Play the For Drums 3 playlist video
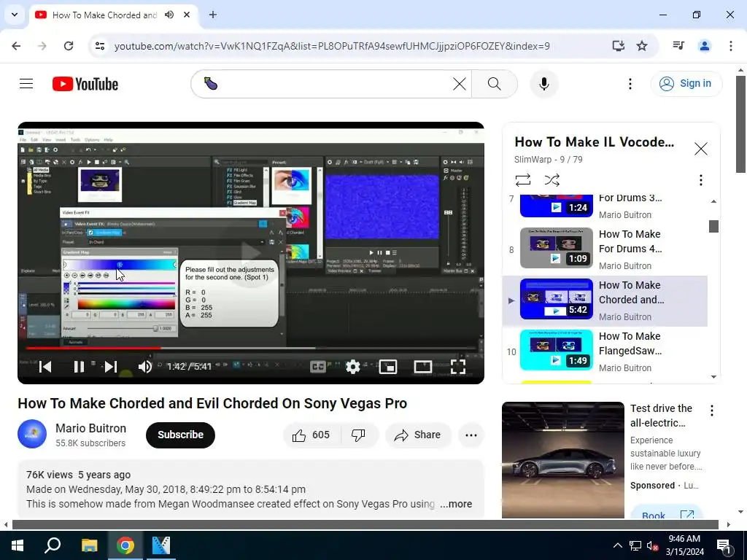Viewport: 747px width, 560px height. click(x=605, y=206)
